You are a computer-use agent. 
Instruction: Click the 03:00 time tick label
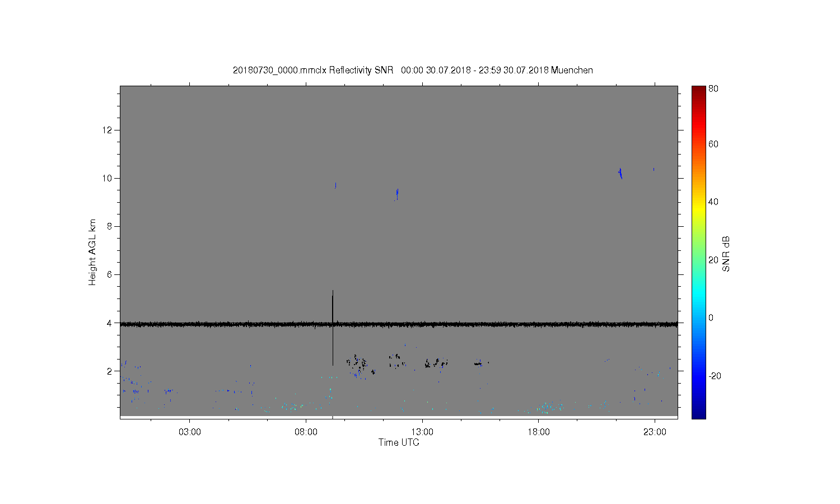(190, 432)
